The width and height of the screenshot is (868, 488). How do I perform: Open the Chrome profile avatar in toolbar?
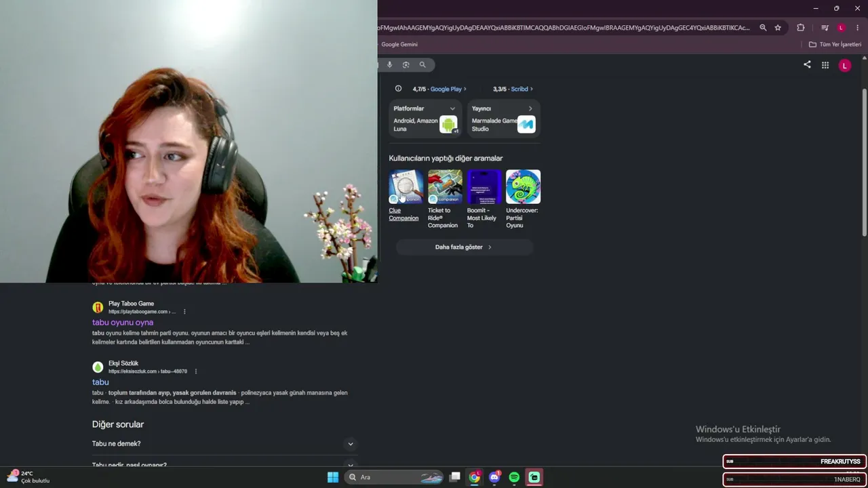pyautogui.click(x=841, y=28)
